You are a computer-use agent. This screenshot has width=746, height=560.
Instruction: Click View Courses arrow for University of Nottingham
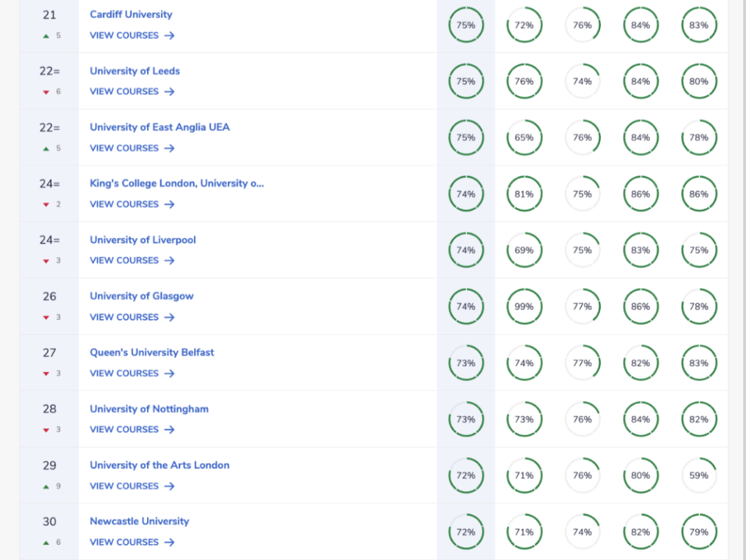pos(170,429)
